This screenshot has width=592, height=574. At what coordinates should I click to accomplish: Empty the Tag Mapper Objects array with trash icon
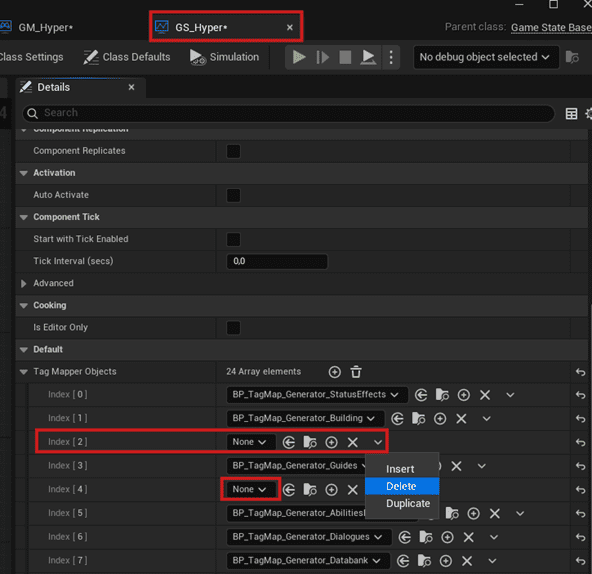(356, 372)
